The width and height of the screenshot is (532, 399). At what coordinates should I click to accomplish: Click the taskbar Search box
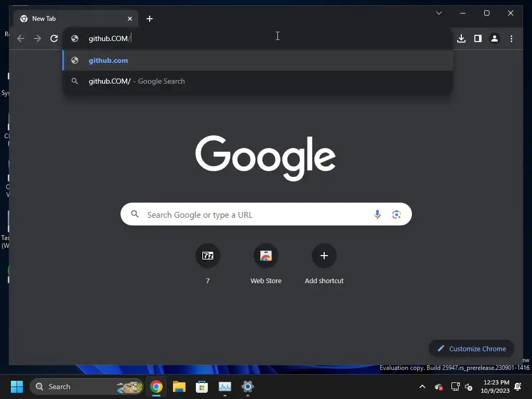click(87, 387)
